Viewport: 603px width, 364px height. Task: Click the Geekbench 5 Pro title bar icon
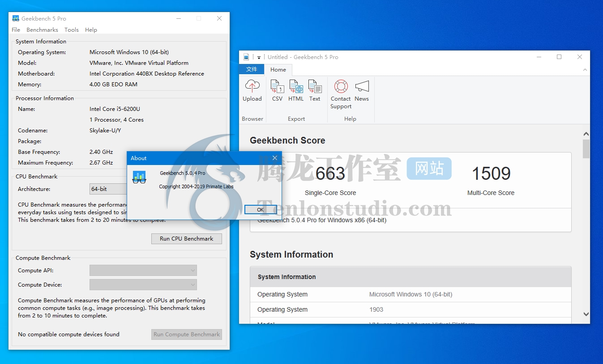[x=16, y=18]
